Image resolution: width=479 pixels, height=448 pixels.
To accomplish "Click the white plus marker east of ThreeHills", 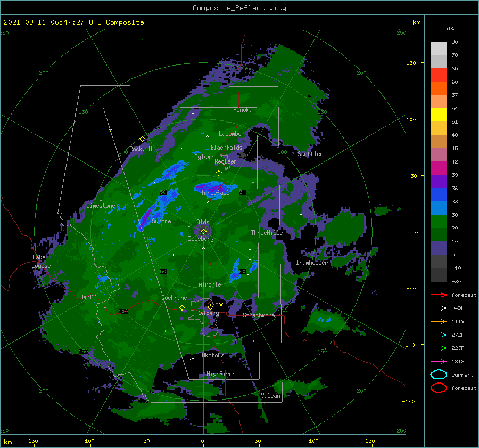I will (x=301, y=214).
